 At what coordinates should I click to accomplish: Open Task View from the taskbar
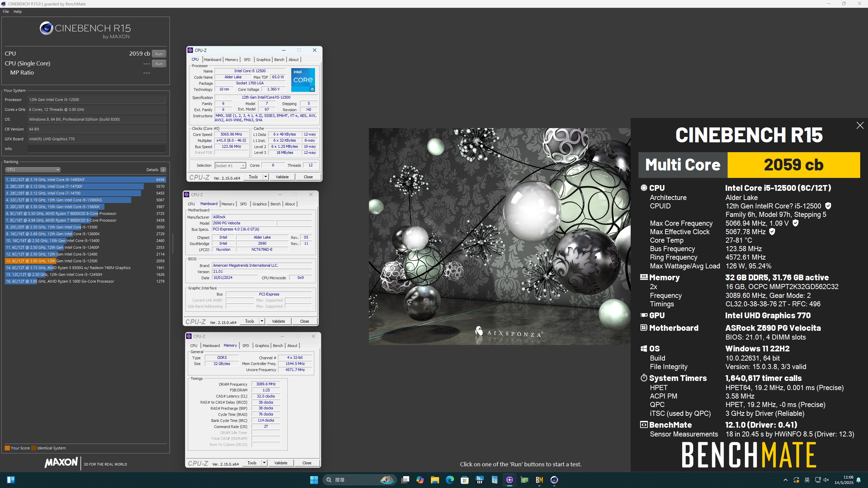click(x=405, y=480)
